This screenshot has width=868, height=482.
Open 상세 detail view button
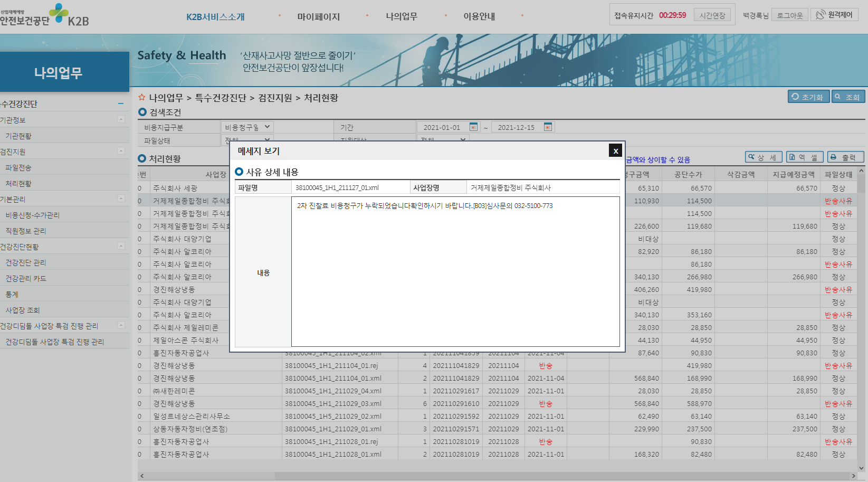[764, 157]
